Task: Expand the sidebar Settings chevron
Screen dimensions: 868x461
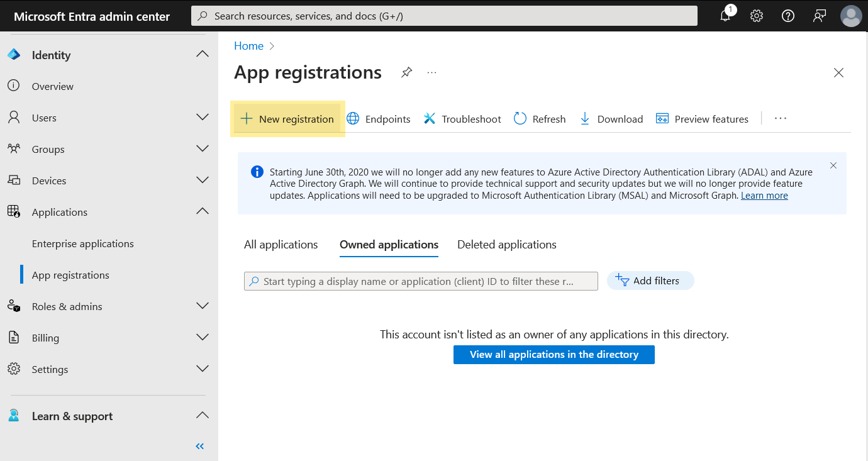Action: point(203,369)
